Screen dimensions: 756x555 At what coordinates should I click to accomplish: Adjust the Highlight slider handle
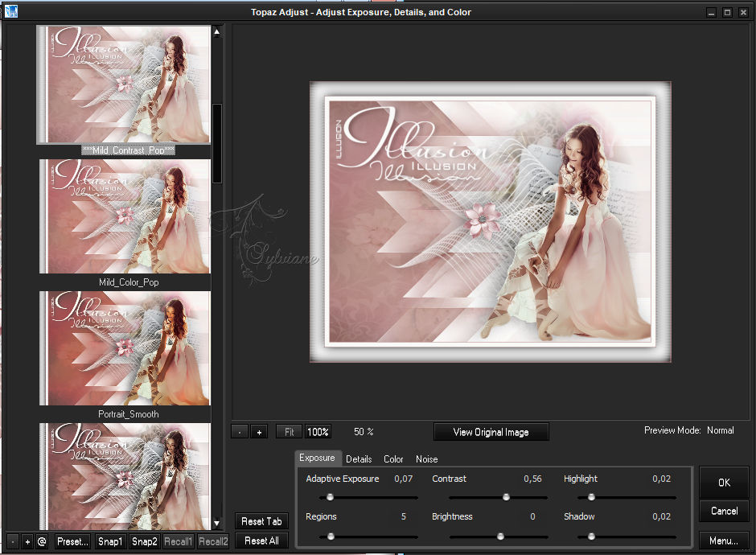point(591,496)
